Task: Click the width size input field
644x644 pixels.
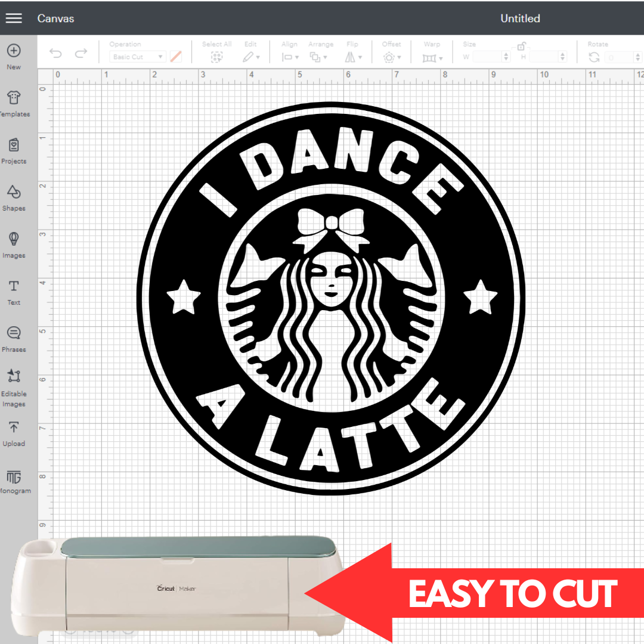Action: tap(488, 57)
